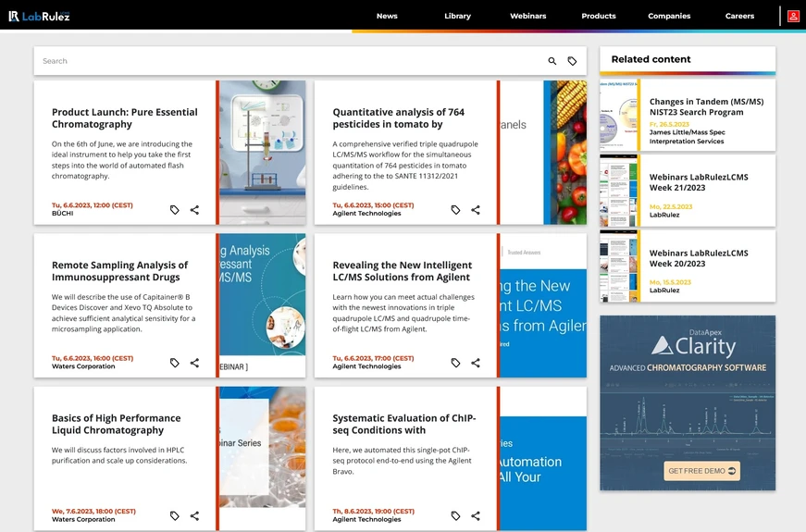The height and width of the screenshot is (532, 806).
Task: Click the Search input field
Action: tap(291, 61)
